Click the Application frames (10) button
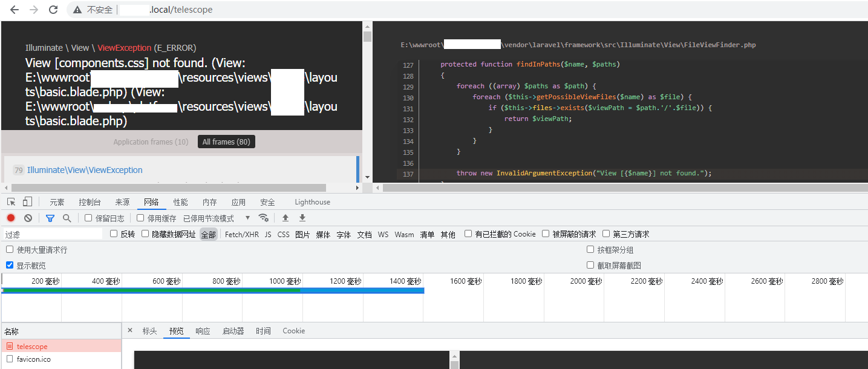 pyautogui.click(x=151, y=142)
